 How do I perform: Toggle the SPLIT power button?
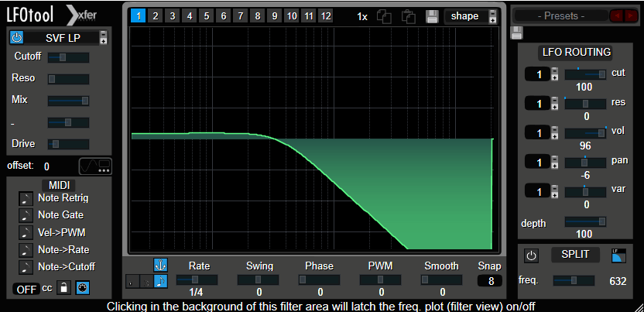(x=532, y=255)
